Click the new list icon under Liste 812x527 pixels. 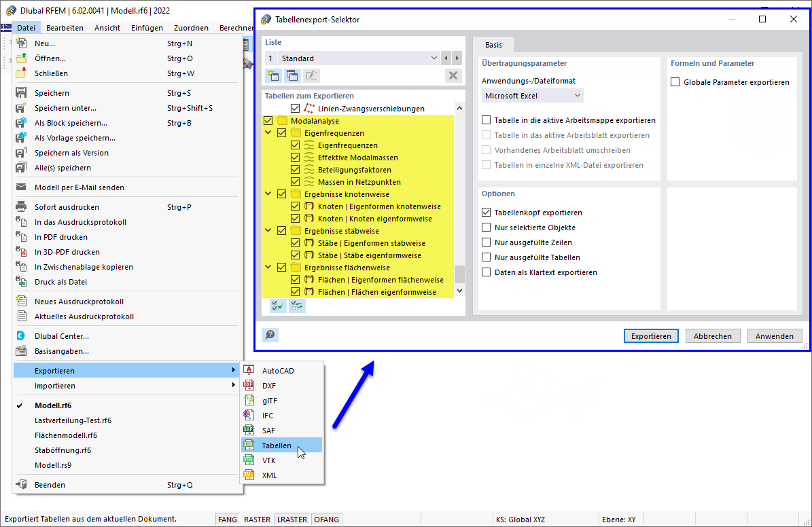point(273,75)
